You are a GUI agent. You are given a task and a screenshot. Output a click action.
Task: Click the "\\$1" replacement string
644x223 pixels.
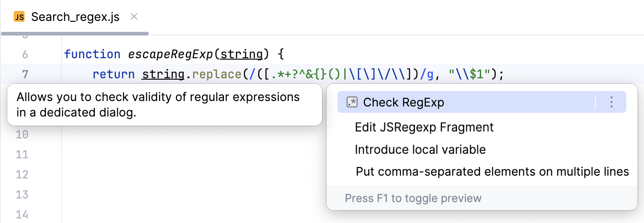click(471, 75)
